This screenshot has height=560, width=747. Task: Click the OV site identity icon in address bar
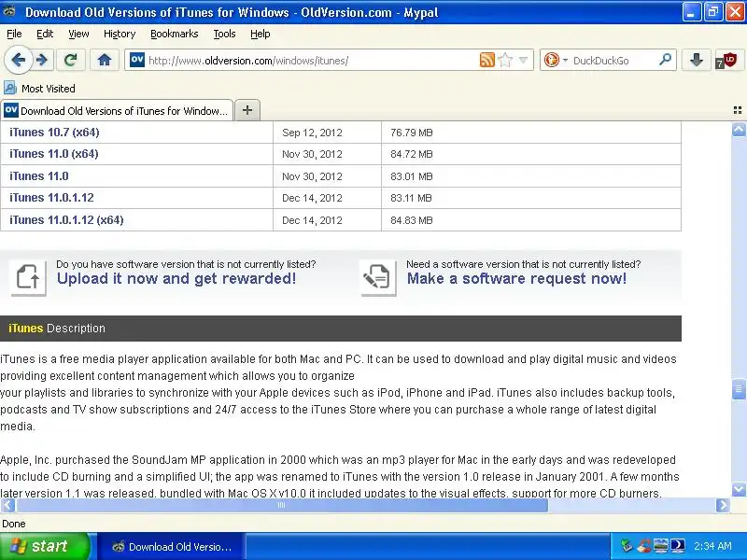137,60
